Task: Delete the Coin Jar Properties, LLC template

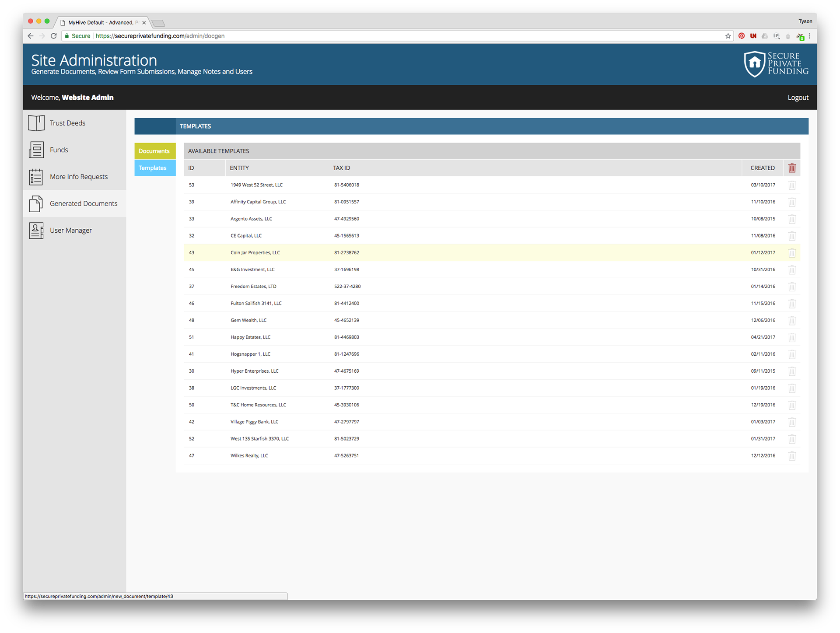Action: click(792, 253)
